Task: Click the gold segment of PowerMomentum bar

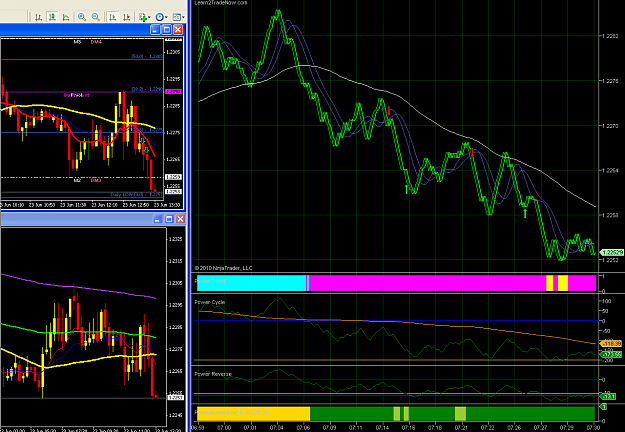Action: click(x=253, y=414)
